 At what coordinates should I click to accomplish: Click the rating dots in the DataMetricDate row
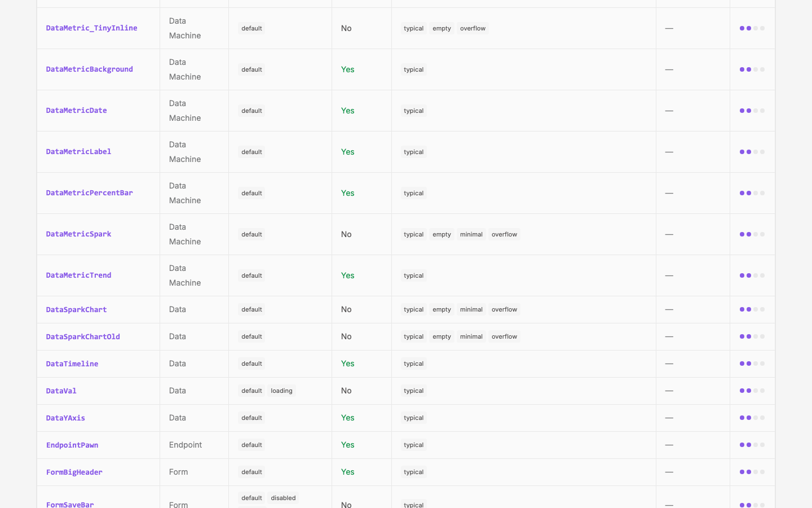(x=752, y=111)
